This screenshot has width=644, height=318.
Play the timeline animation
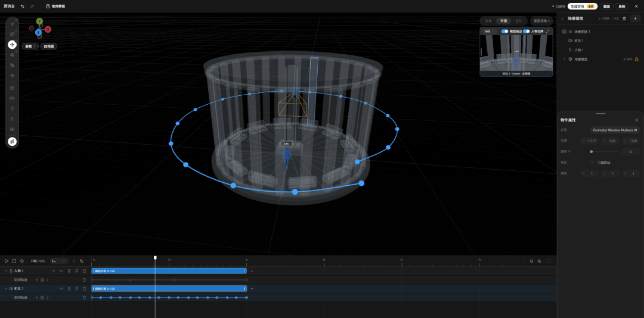(x=6, y=261)
